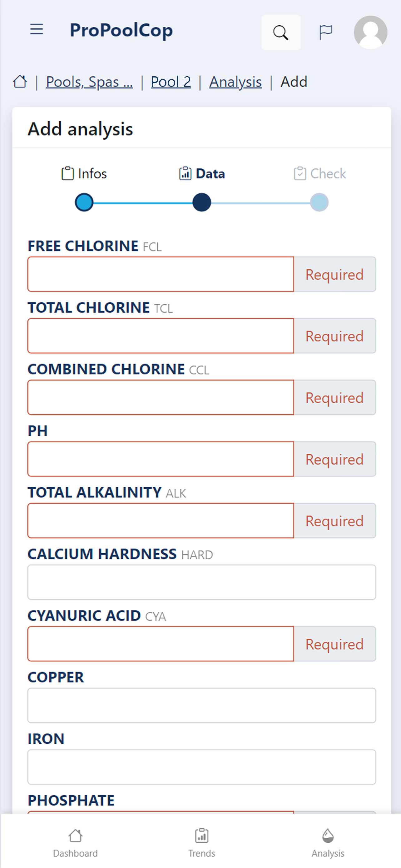Open the hamburger menu
The height and width of the screenshot is (868, 401).
[36, 30]
